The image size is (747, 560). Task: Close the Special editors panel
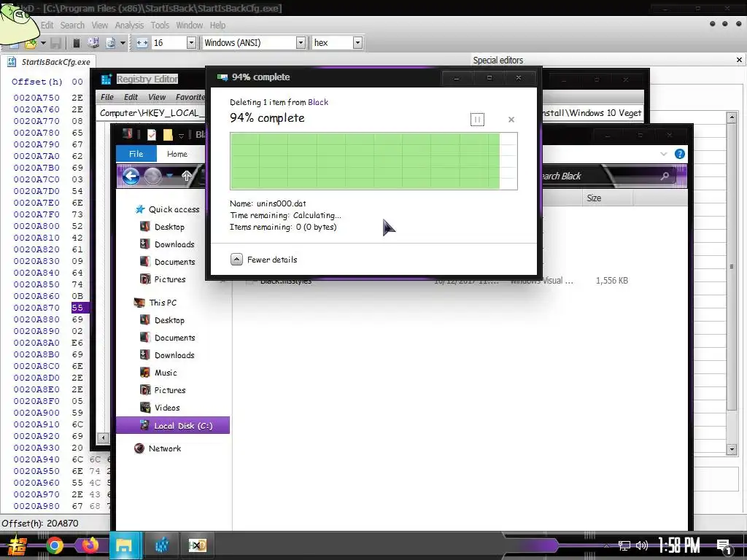(x=739, y=60)
